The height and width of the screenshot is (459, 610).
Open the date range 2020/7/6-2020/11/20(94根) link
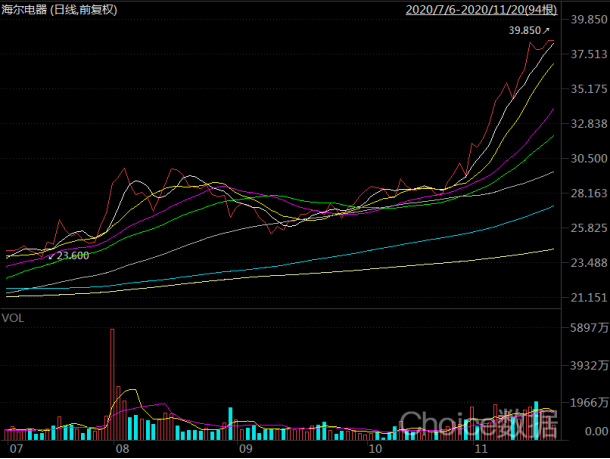pos(481,10)
